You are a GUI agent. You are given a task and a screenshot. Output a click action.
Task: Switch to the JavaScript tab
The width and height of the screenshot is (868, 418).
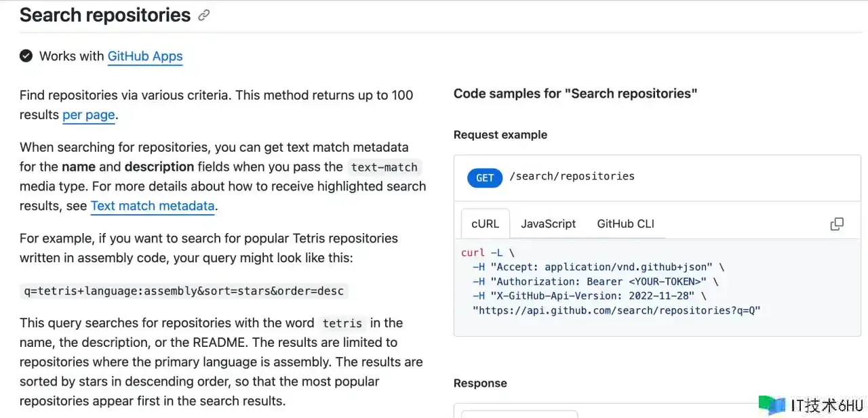point(548,224)
